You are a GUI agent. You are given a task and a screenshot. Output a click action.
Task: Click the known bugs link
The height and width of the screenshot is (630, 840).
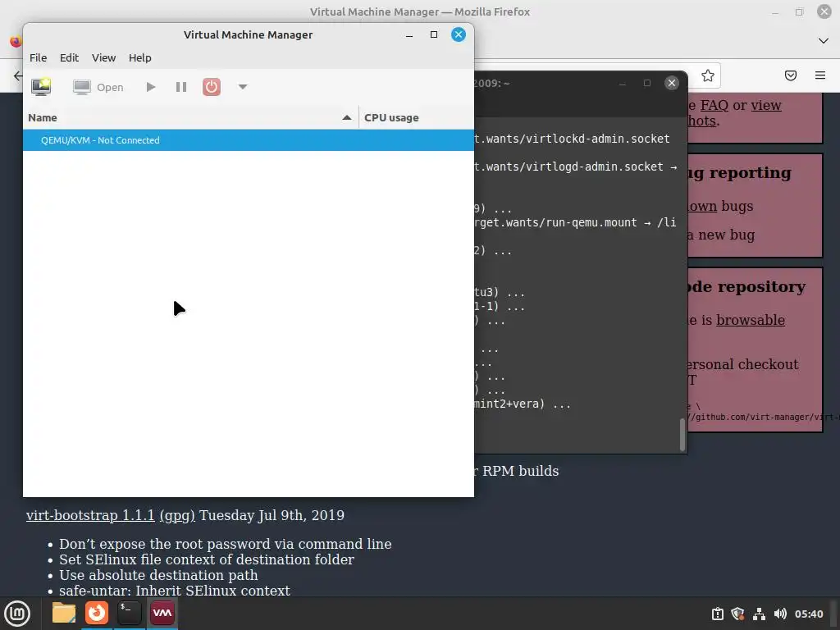[703, 206]
